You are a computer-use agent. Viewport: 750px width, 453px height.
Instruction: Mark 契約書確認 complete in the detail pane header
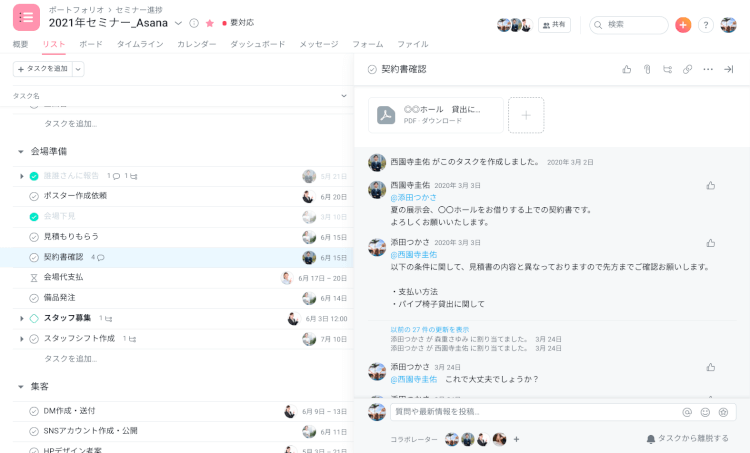(372, 69)
